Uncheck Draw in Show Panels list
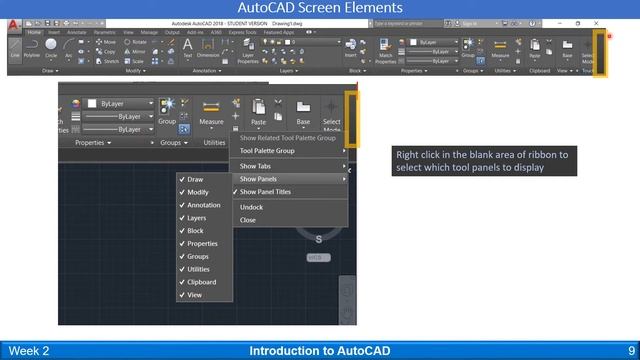 204,179
